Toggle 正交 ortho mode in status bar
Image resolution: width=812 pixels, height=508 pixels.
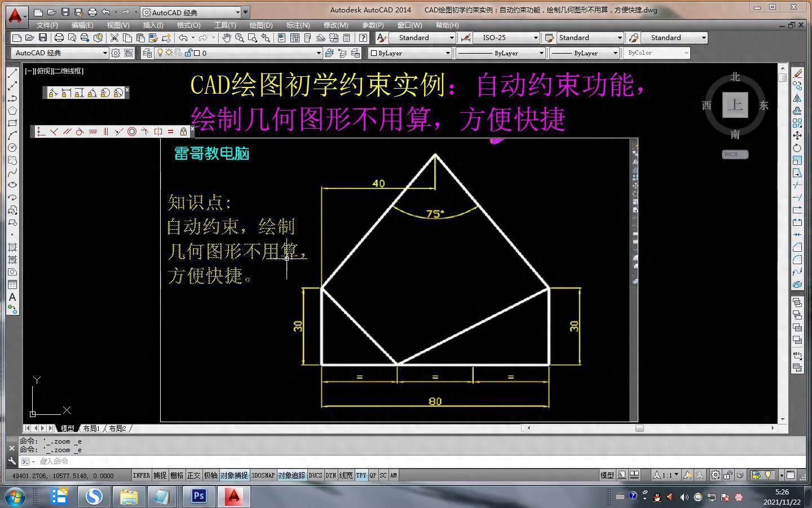pos(193,475)
